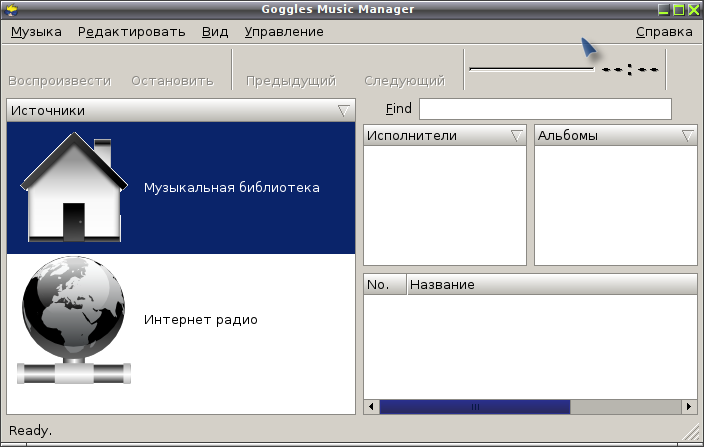This screenshot has height=447, width=704.
Task: Click the Исполнители column header
Action: 445,136
